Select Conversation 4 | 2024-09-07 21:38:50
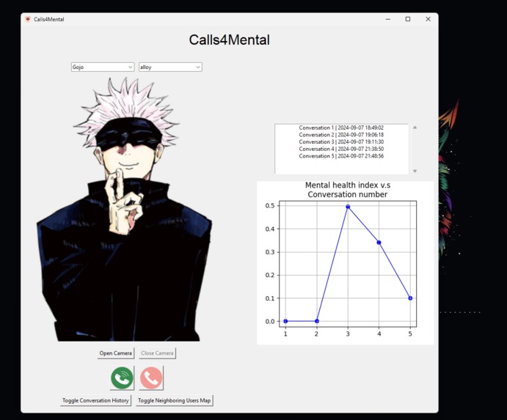The width and height of the screenshot is (507, 420). (341, 149)
